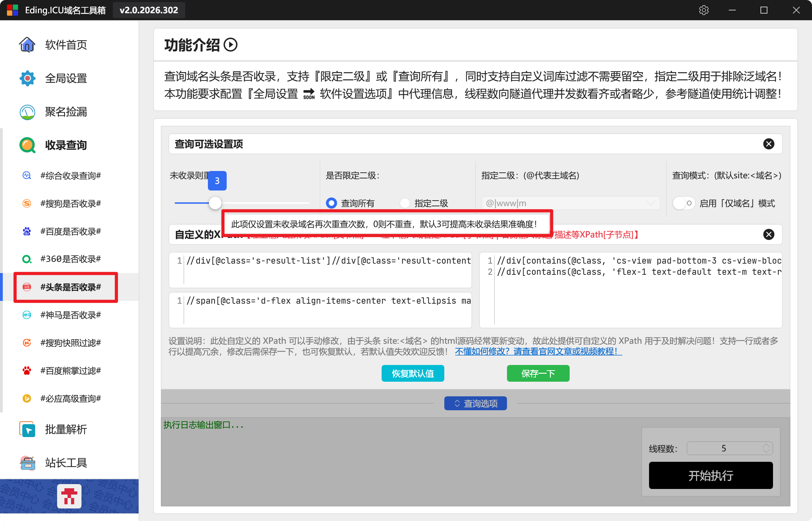Click the retry count slider handle
This screenshot has width=812, height=521.
click(215, 203)
